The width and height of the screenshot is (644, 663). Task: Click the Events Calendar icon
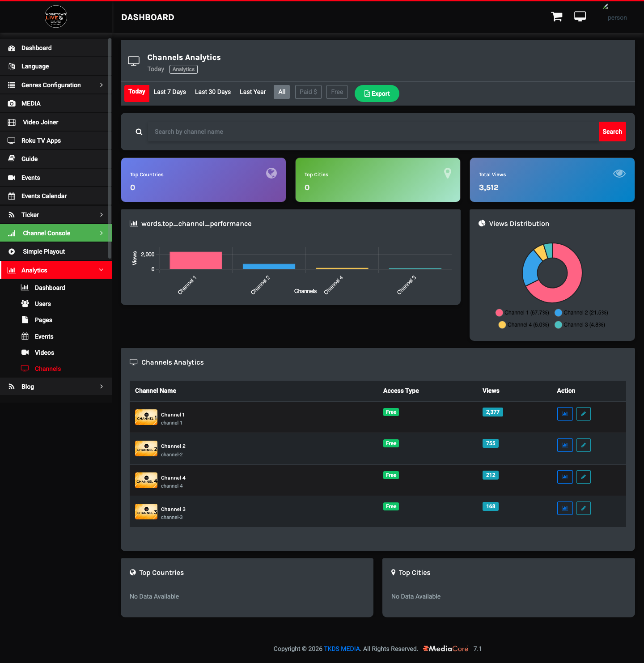(12, 196)
